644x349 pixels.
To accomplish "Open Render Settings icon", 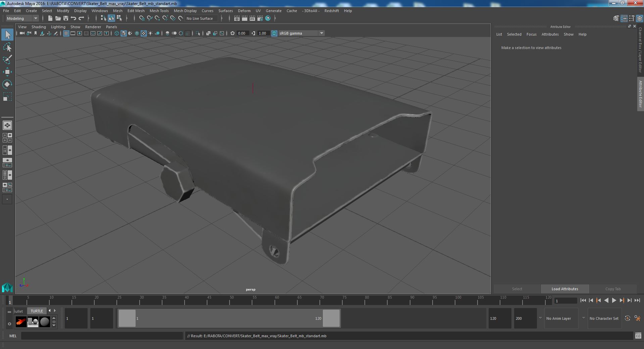I will pyautogui.click(x=260, y=18).
